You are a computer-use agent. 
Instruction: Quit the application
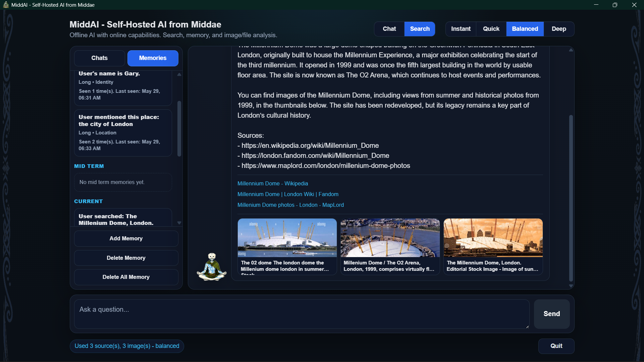point(556,346)
